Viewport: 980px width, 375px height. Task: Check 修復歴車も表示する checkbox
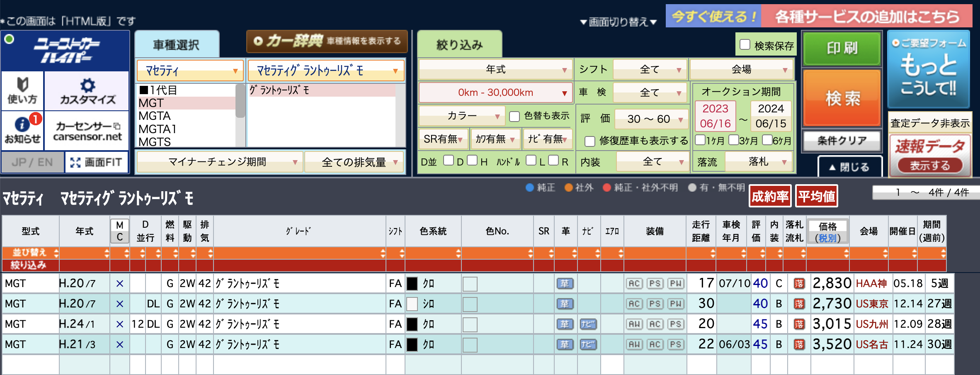tap(590, 141)
